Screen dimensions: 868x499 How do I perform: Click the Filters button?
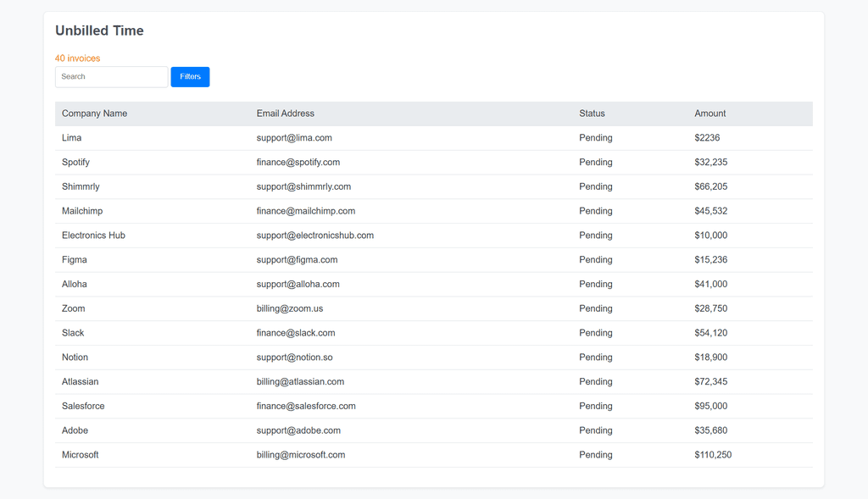point(190,77)
